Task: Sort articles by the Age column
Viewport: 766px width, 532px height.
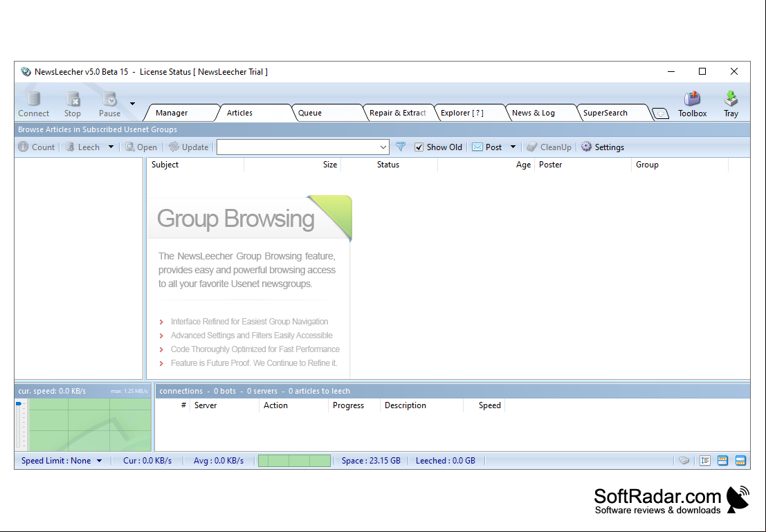Action: point(486,165)
